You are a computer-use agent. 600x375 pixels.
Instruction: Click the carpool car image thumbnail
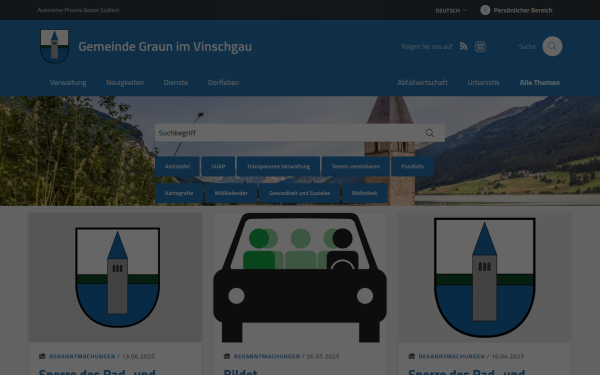[300, 277]
